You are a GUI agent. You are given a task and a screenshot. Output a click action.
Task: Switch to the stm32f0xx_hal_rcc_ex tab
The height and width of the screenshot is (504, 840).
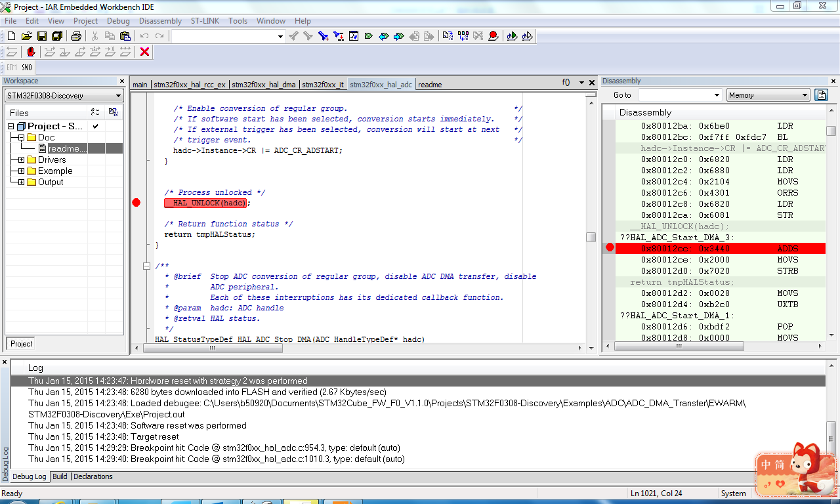coord(190,85)
